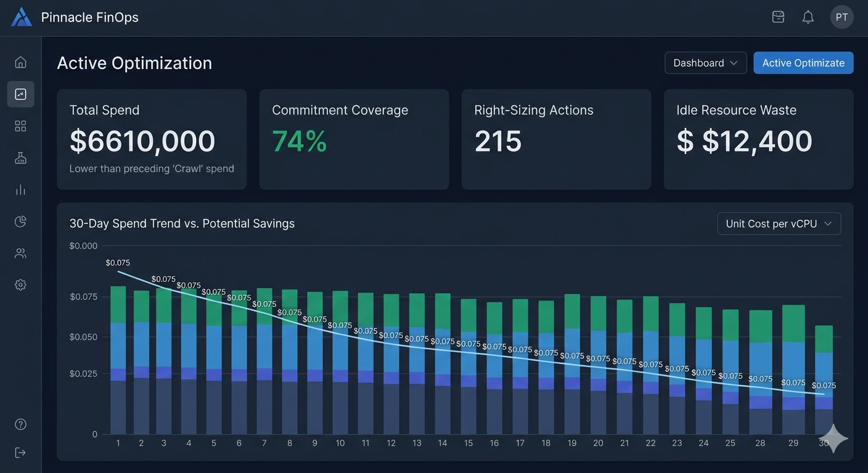This screenshot has height=473, width=868.
Task: Click the green segment of day 29 bar
Action: (793, 323)
